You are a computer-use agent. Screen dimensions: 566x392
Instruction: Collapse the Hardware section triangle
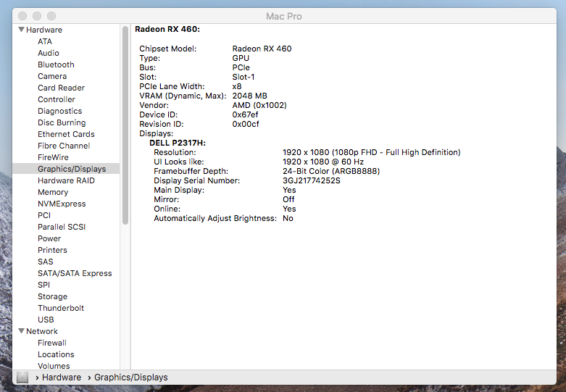[x=22, y=30]
